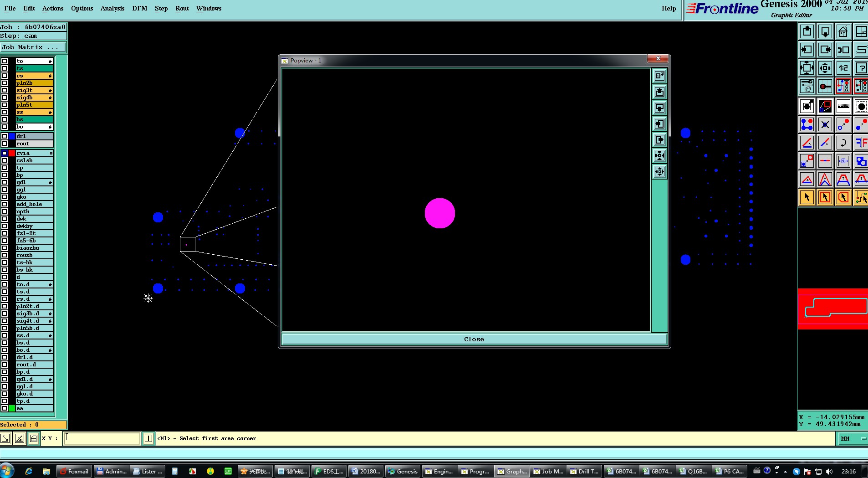The height and width of the screenshot is (478, 868).
Task: Click the mirror F icon
Action: [861, 143]
